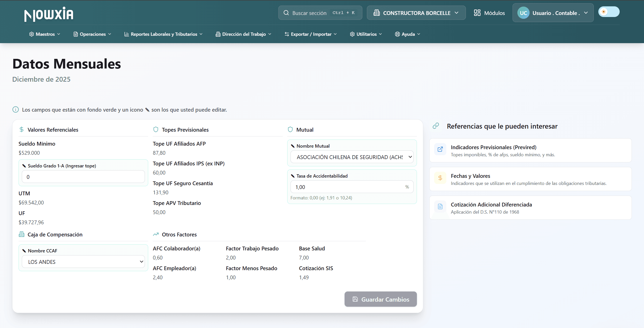Click the document icon on Cotización Adicional Diferenciada
This screenshot has height=328, width=644.
click(440, 206)
